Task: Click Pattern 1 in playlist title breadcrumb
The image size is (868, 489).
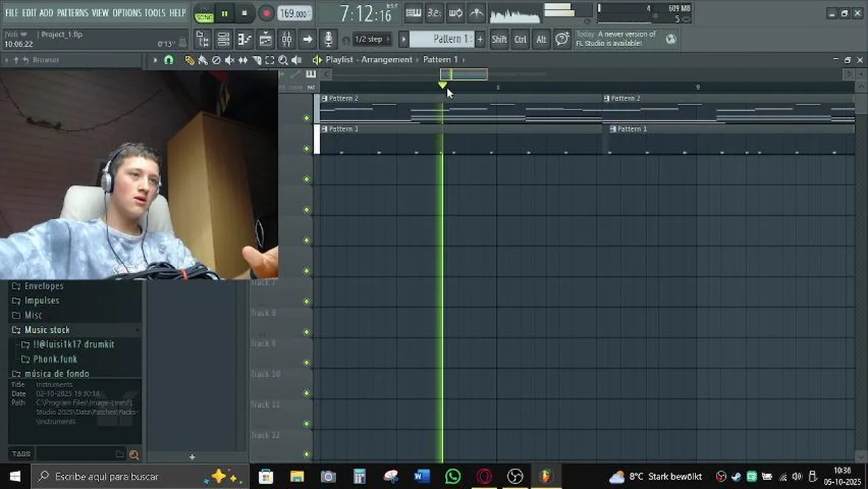Action: pos(440,60)
